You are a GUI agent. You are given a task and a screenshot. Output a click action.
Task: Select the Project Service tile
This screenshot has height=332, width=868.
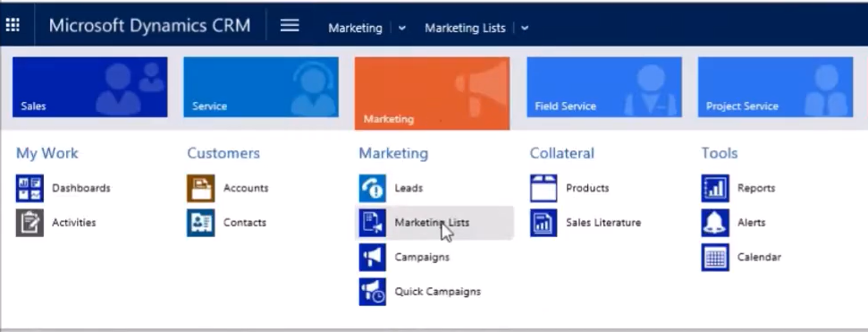click(x=776, y=87)
